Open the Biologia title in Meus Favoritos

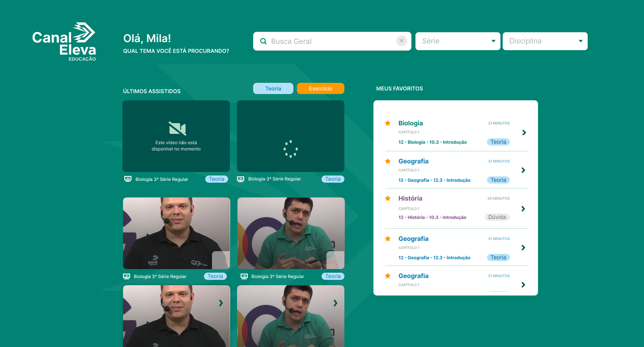coord(411,123)
